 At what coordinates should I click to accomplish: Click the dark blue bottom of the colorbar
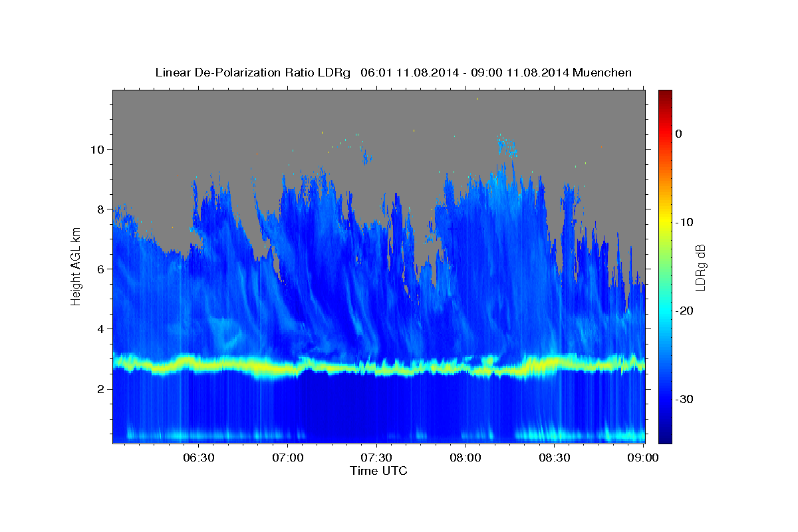click(665, 436)
